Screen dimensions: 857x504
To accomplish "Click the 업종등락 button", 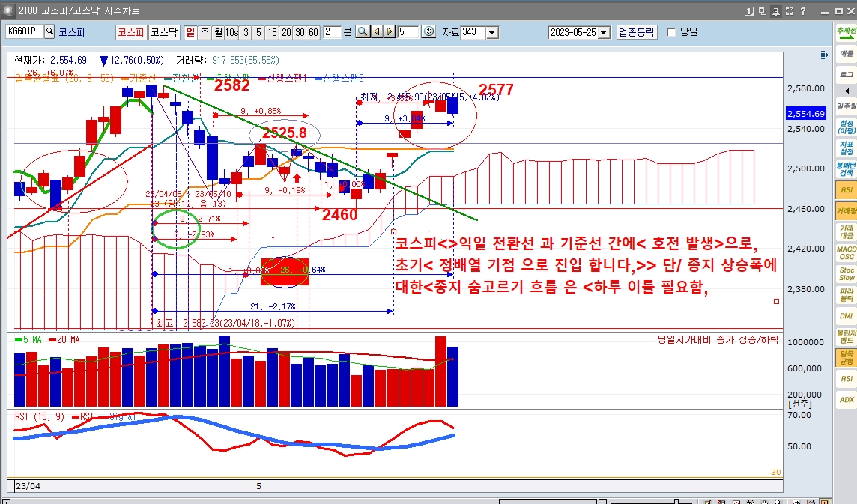I will click(x=637, y=32).
